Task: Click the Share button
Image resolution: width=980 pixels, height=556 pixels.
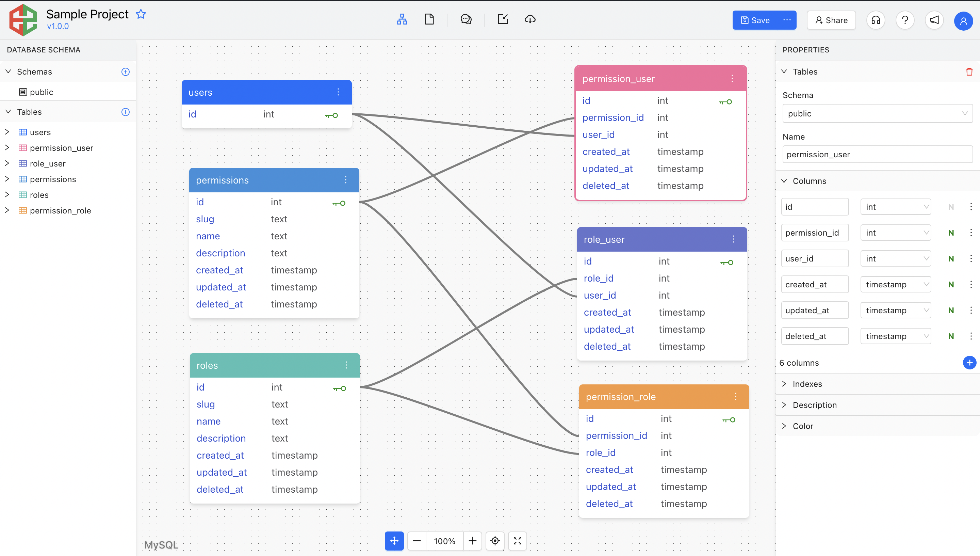Action: 831,20
